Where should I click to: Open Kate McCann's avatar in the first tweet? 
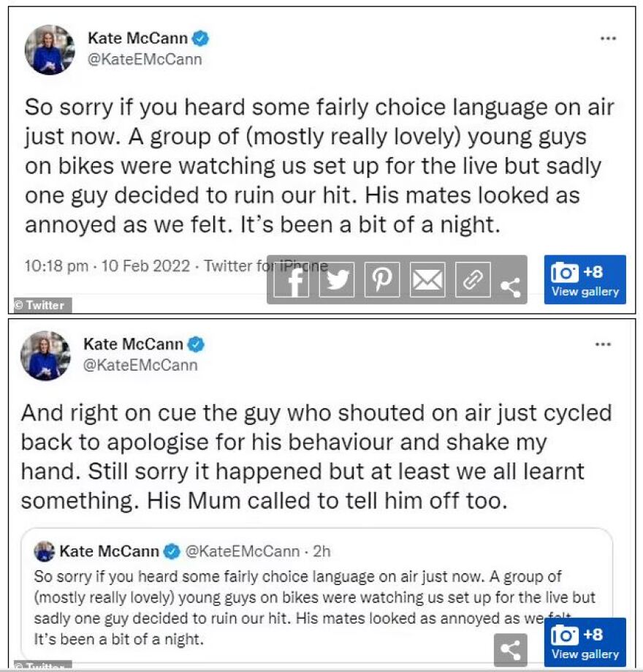pyautogui.click(x=50, y=50)
